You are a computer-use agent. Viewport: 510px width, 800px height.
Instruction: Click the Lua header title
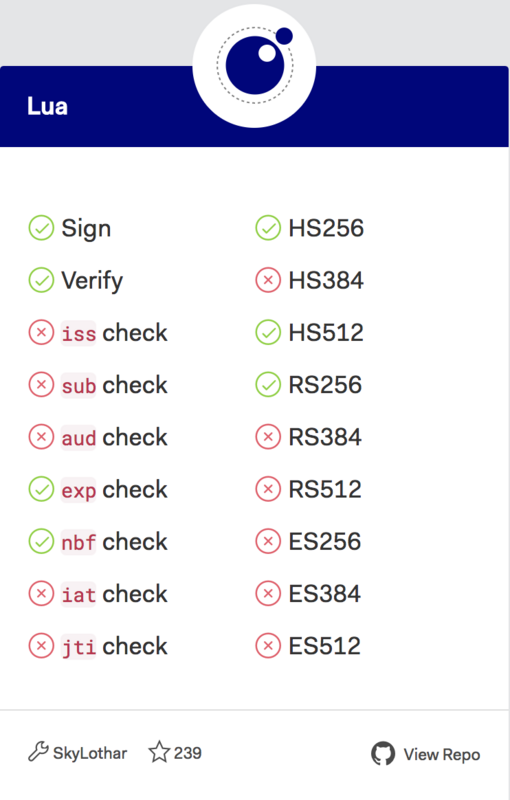click(x=47, y=106)
